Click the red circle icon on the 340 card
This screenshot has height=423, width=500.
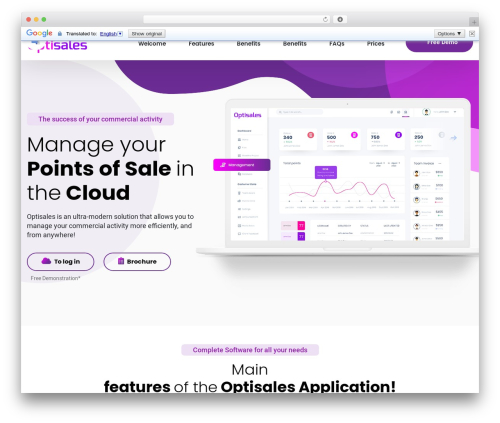pyautogui.click(x=310, y=135)
